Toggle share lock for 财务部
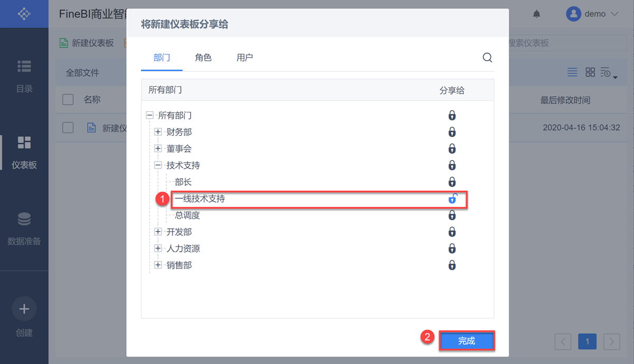Image resolution: width=634 pixels, height=364 pixels. (452, 132)
